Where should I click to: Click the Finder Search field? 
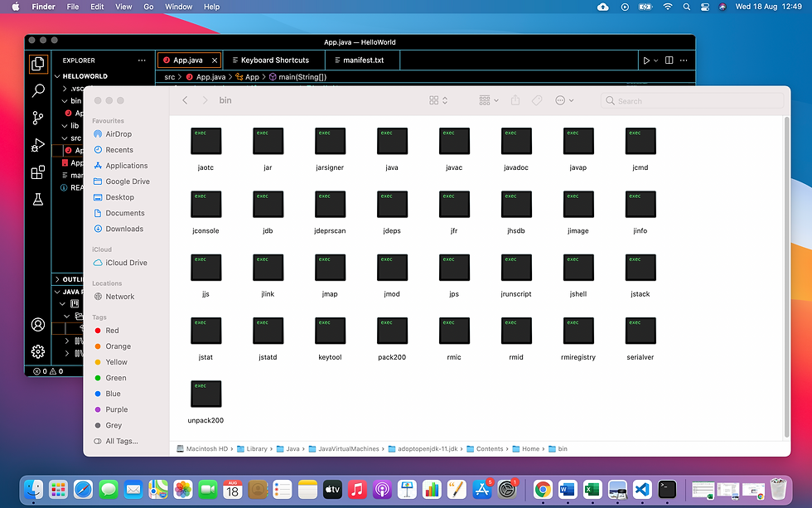pos(692,101)
